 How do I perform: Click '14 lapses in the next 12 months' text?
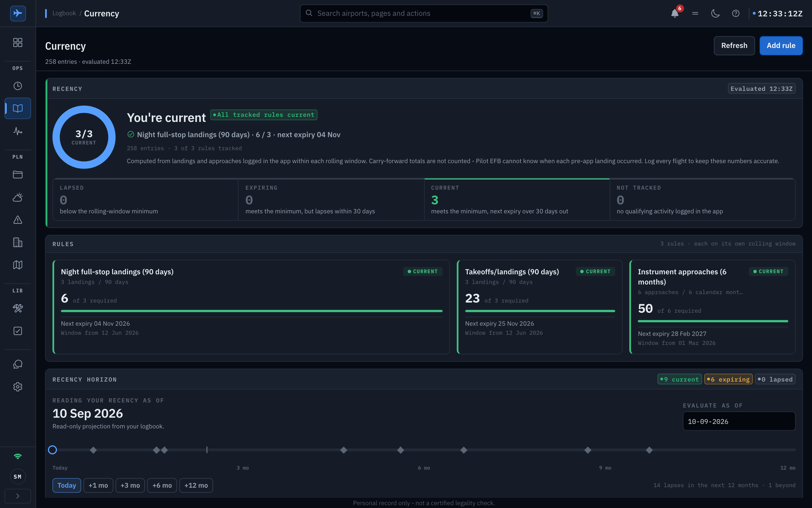[x=706, y=485]
